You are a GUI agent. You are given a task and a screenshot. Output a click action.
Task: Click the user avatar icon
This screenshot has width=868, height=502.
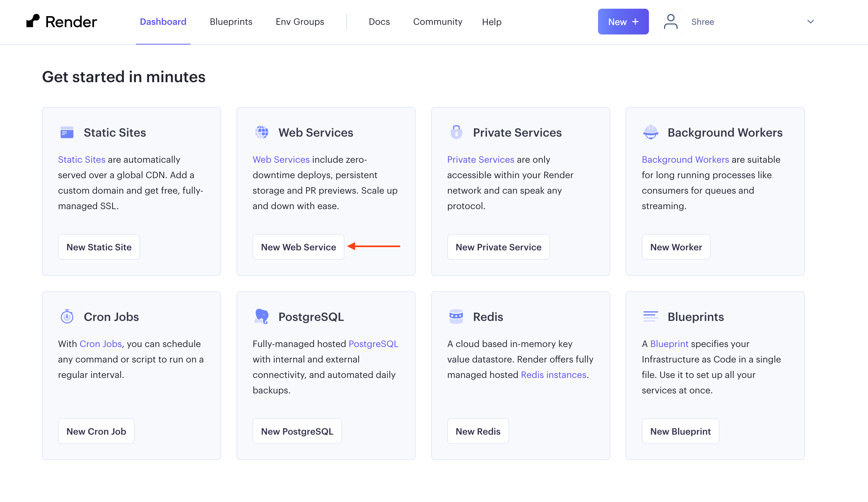click(x=670, y=21)
